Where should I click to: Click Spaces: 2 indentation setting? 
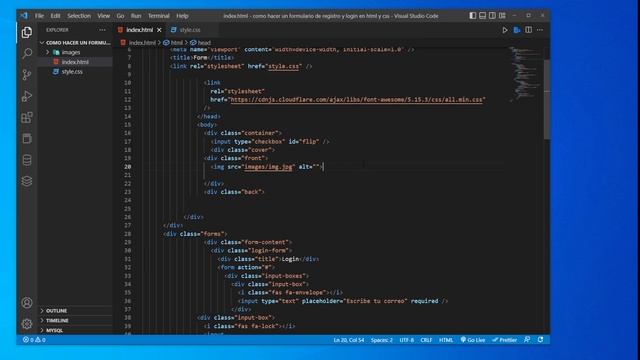382,340
